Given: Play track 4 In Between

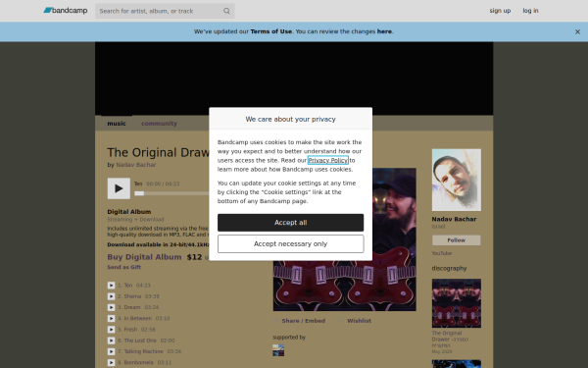Looking at the screenshot, I should pos(111,318).
